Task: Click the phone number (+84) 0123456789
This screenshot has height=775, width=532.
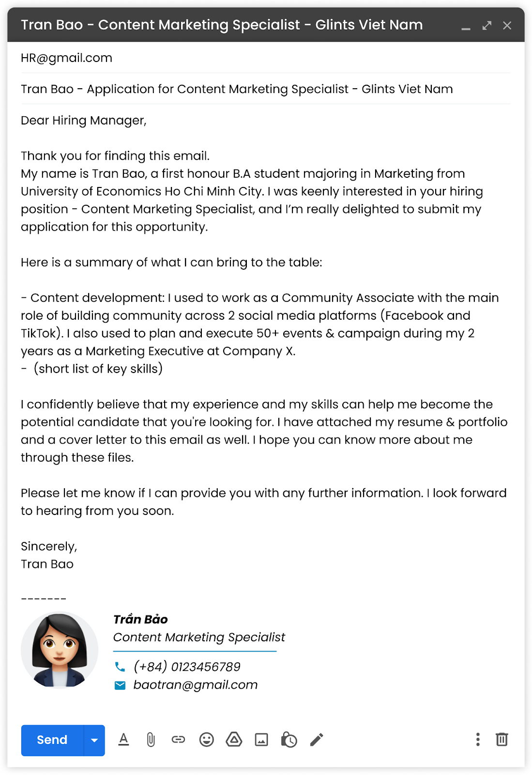Action: click(187, 667)
